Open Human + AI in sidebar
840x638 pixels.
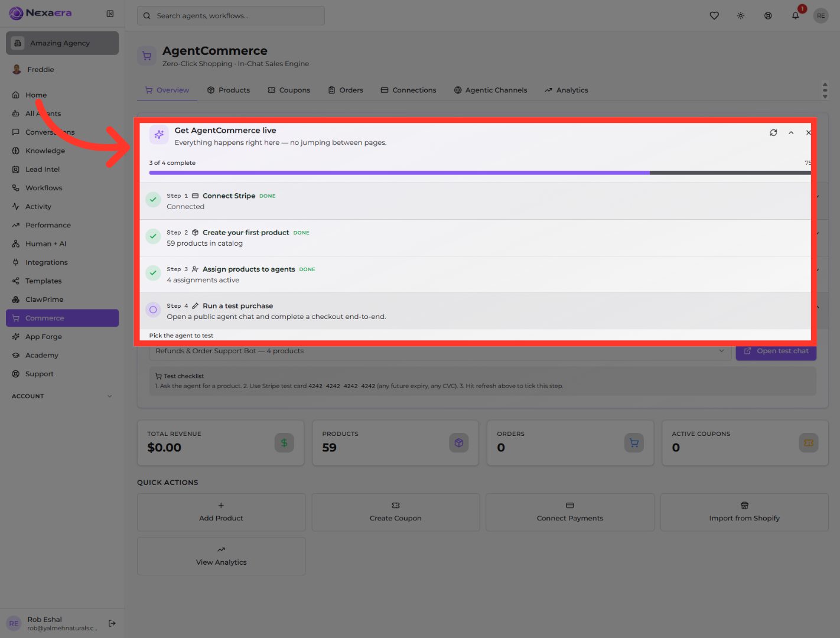pyautogui.click(x=62, y=244)
